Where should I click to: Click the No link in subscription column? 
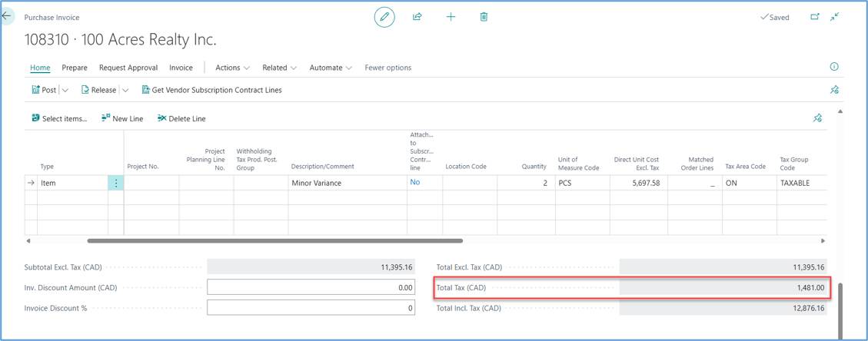pos(414,182)
